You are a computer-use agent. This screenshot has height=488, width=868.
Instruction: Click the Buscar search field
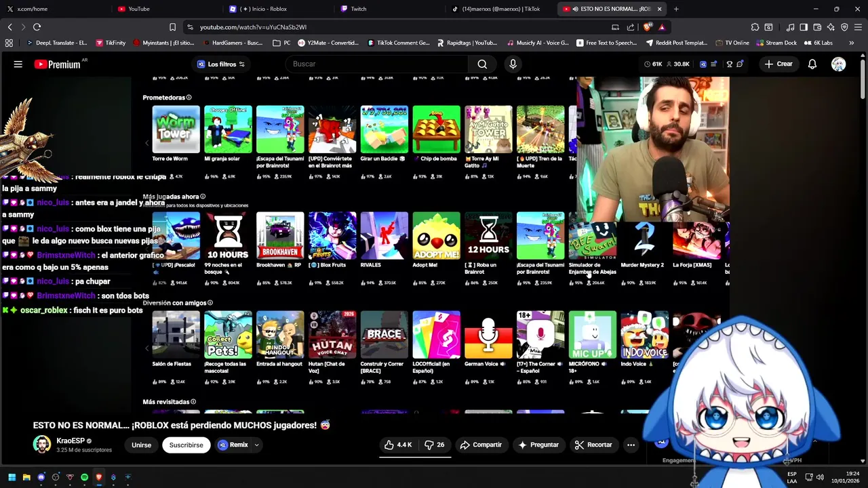pyautogui.click(x=376, y=64)
